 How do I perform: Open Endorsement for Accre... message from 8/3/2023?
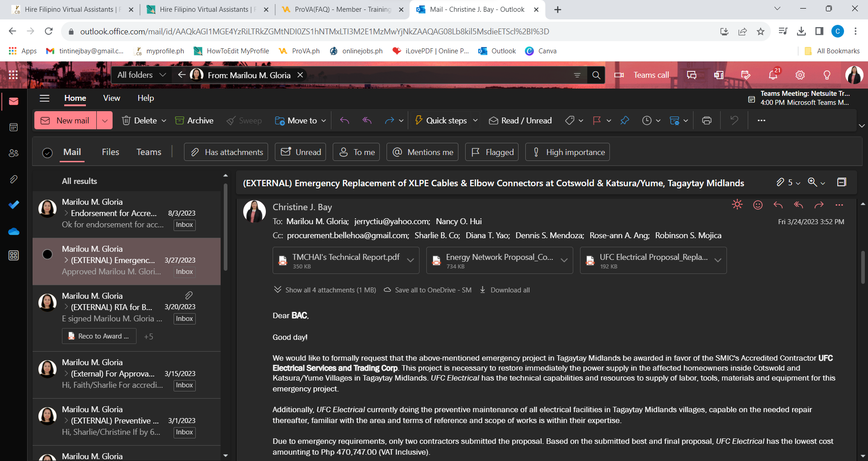127,214
